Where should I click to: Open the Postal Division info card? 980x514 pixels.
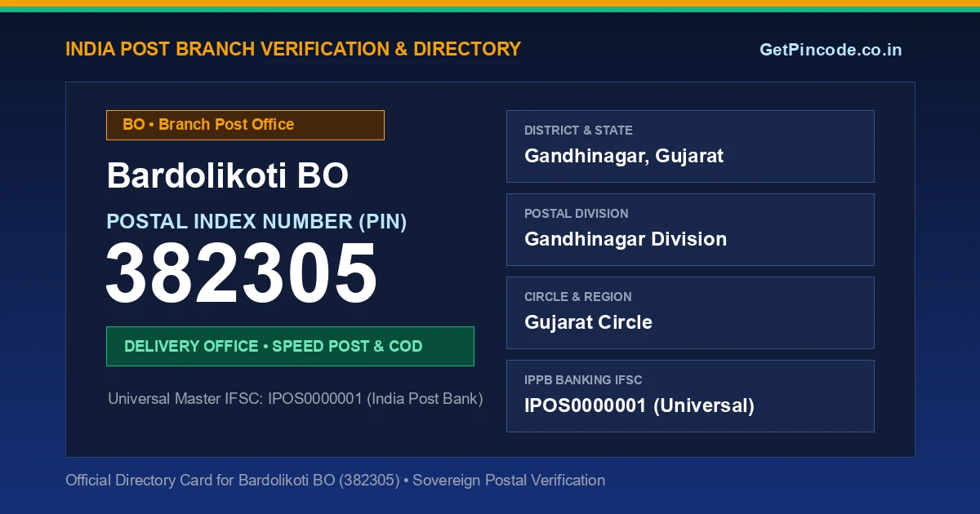pyautogui.click(x=690, y=229)
